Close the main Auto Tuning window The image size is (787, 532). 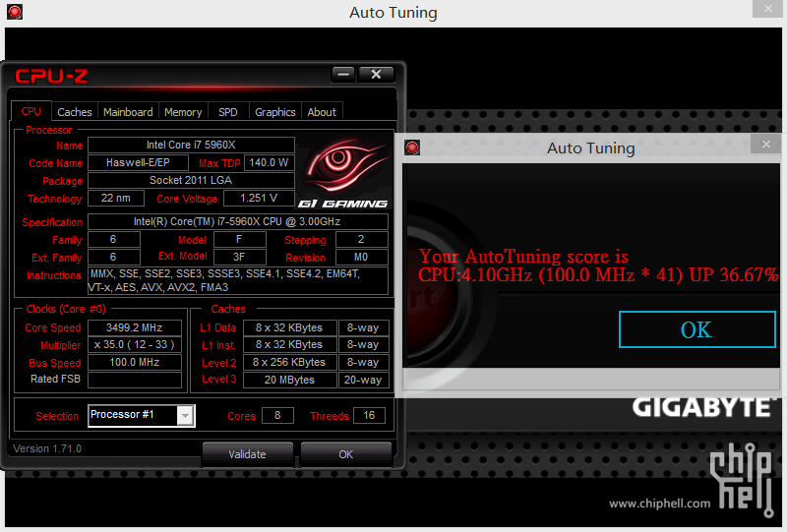768,9
